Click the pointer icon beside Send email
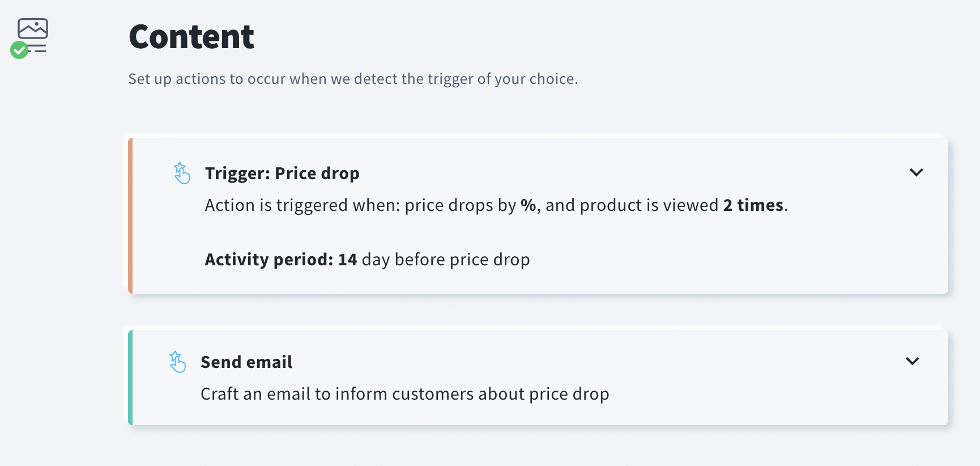Screen dimensions: 980x466 pyautogui.click(x=177, y=362)
